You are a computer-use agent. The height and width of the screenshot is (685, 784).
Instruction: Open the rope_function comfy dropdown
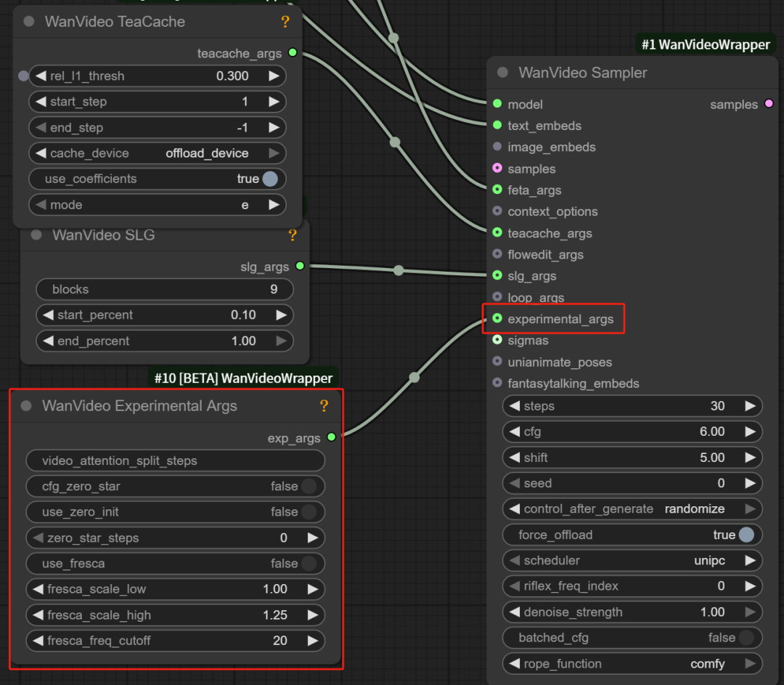(x=632, y=664)
